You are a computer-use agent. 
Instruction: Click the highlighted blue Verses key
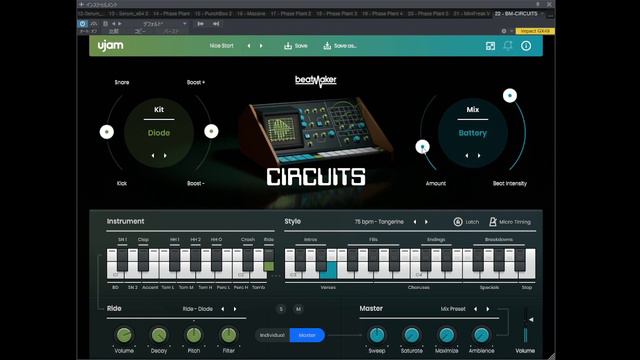coord(328,271)
